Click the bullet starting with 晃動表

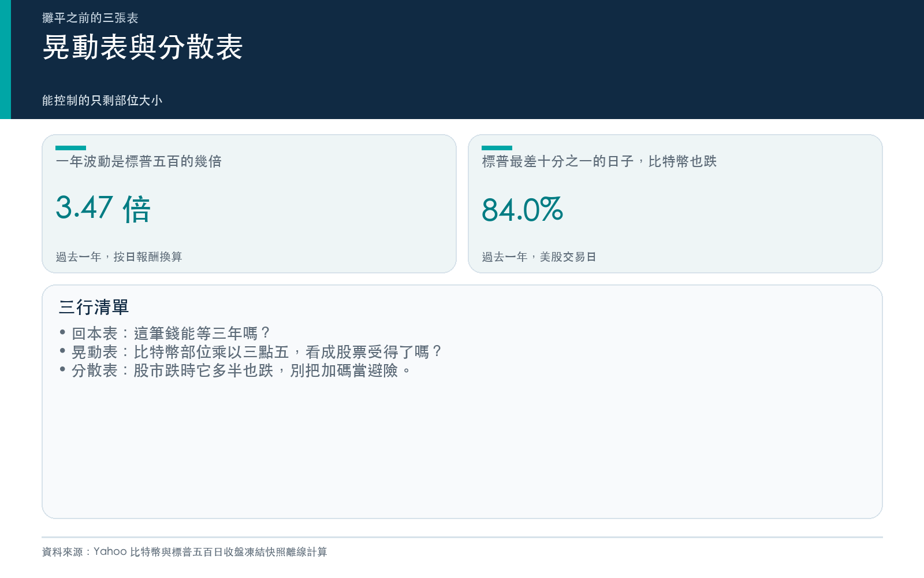[x=251, y=352]
